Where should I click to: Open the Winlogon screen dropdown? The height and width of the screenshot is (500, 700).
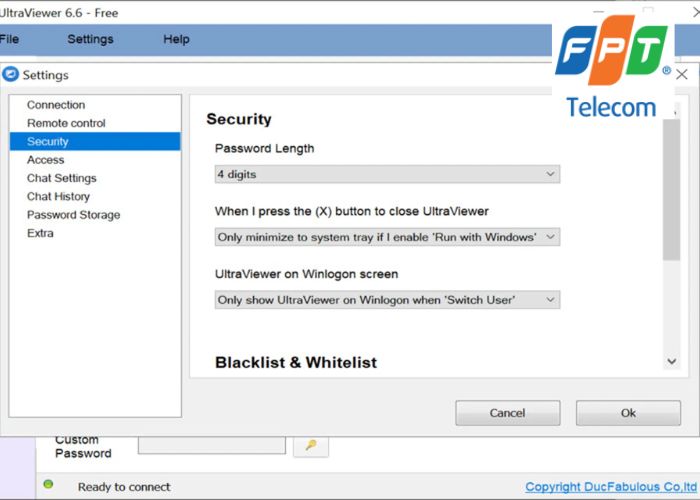387,299
